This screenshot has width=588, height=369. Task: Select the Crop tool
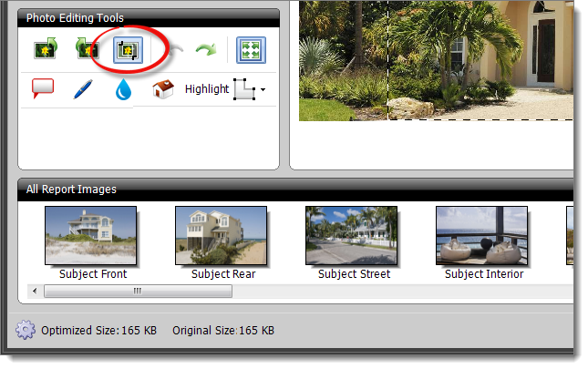click(x=128, y=49)
